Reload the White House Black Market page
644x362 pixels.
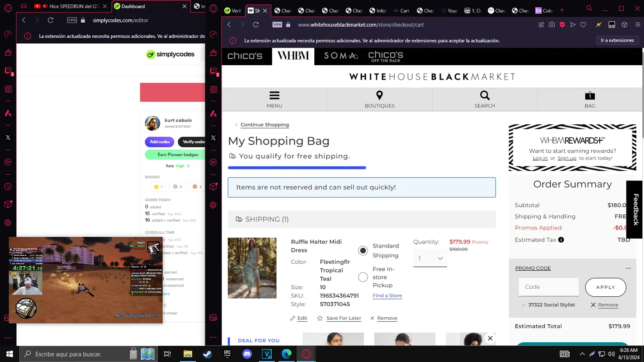point(256,25)
